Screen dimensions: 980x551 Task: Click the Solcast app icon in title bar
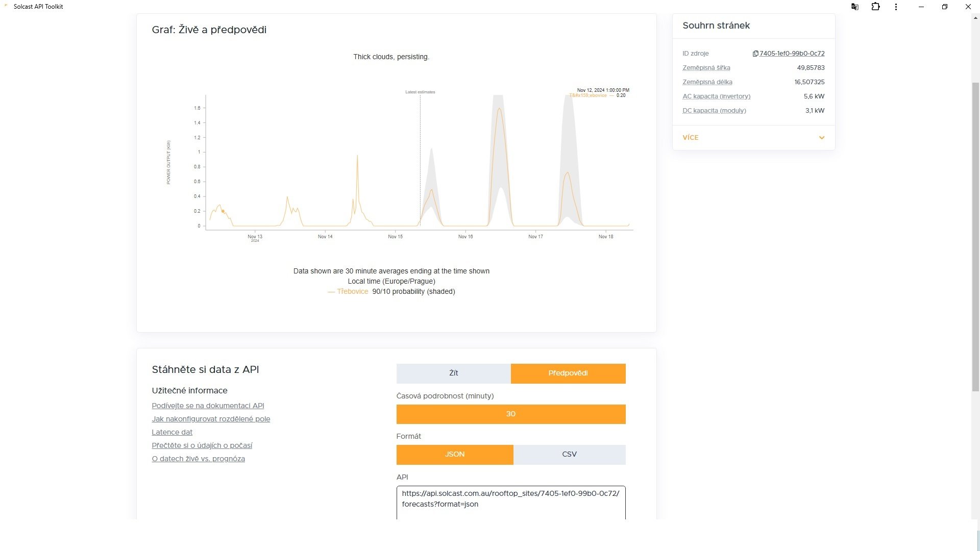6,6
